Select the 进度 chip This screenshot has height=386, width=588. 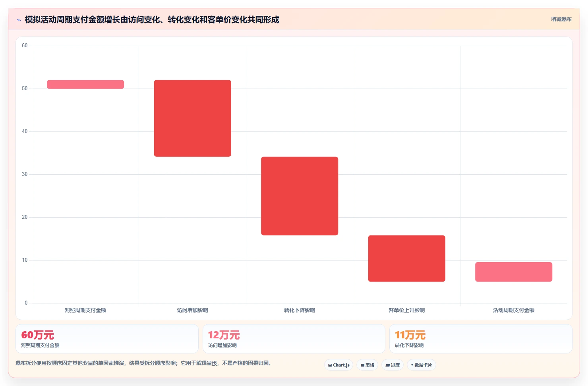click(x=393, y=365)
